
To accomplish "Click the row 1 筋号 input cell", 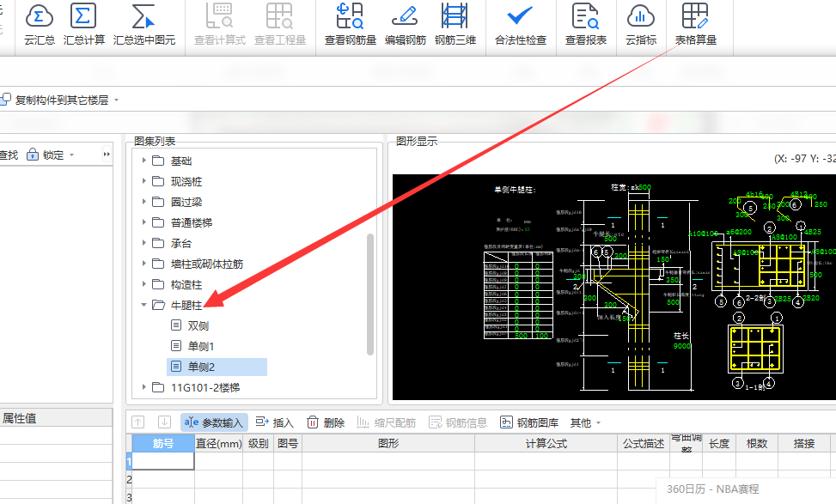I will click(162, 461).
